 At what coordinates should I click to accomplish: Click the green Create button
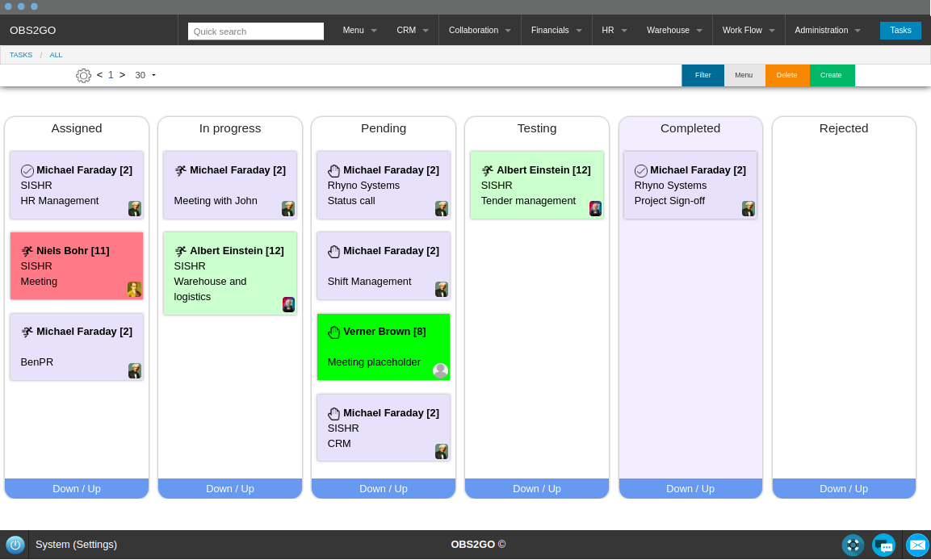[x=831, y=75]
